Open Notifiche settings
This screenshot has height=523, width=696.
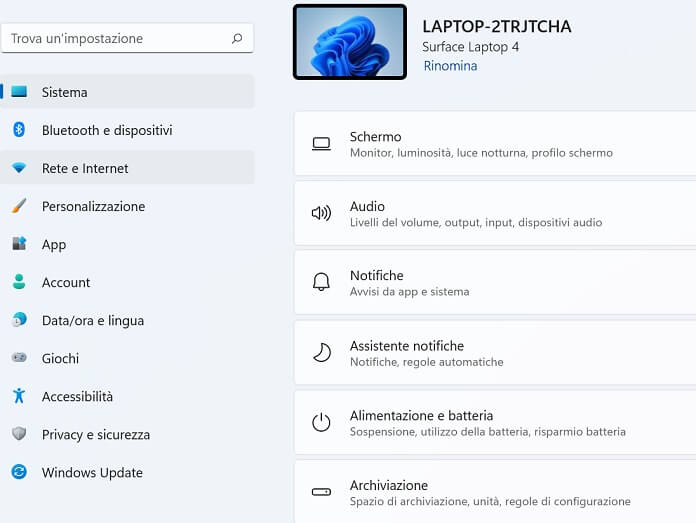coord(495,283)
